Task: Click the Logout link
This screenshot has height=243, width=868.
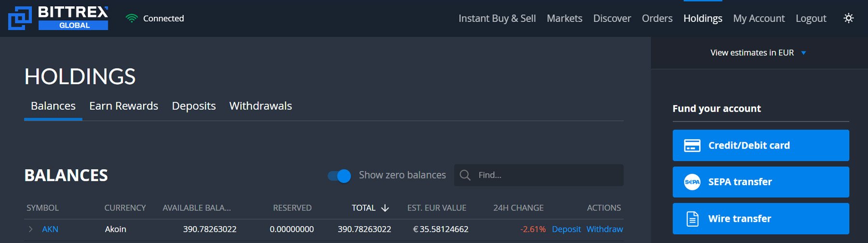Action: coord(811,18)
